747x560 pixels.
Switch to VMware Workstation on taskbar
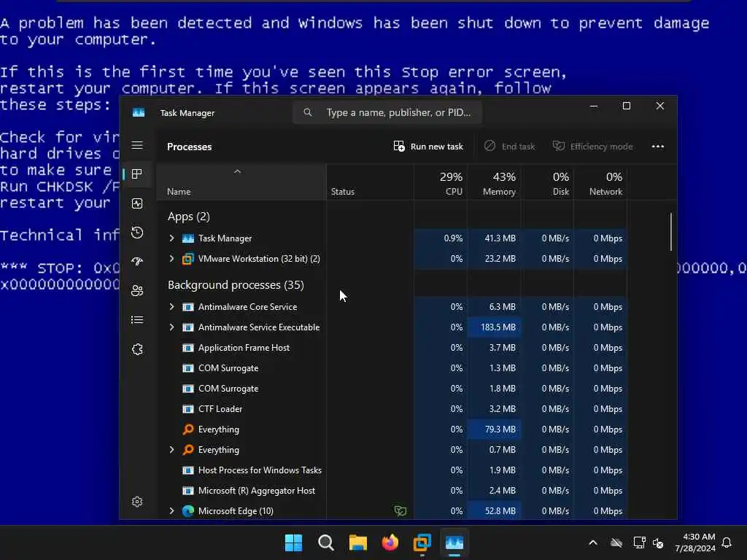click(422, 542)
